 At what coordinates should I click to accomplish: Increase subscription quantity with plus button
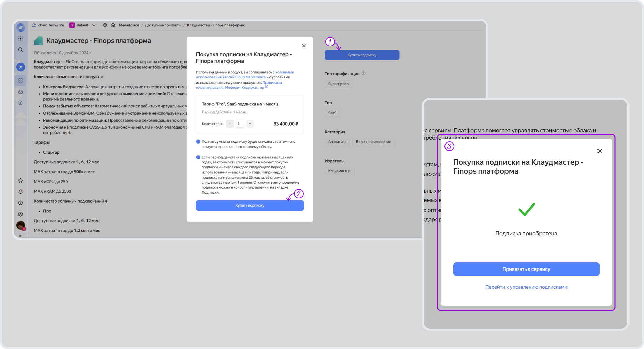(x=250, y=124)
